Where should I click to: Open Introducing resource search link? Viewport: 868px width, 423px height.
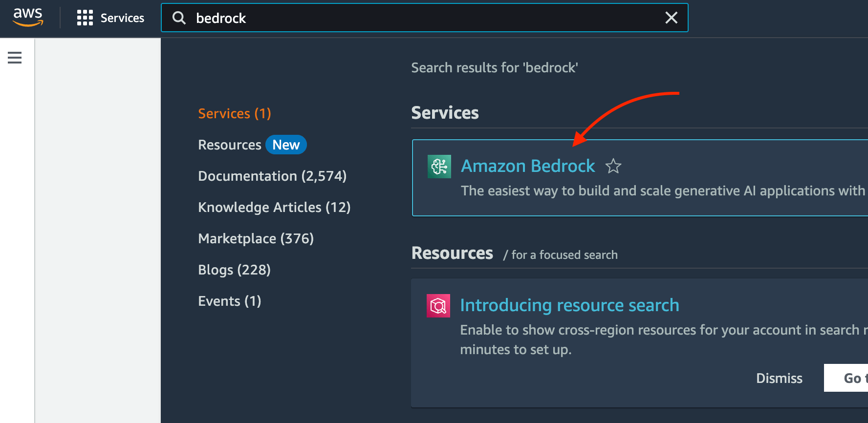pos(569,305)
